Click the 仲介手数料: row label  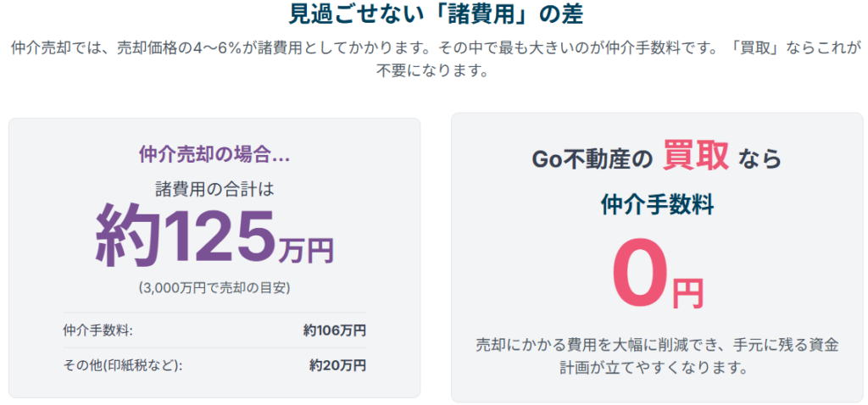pos(98,330)
